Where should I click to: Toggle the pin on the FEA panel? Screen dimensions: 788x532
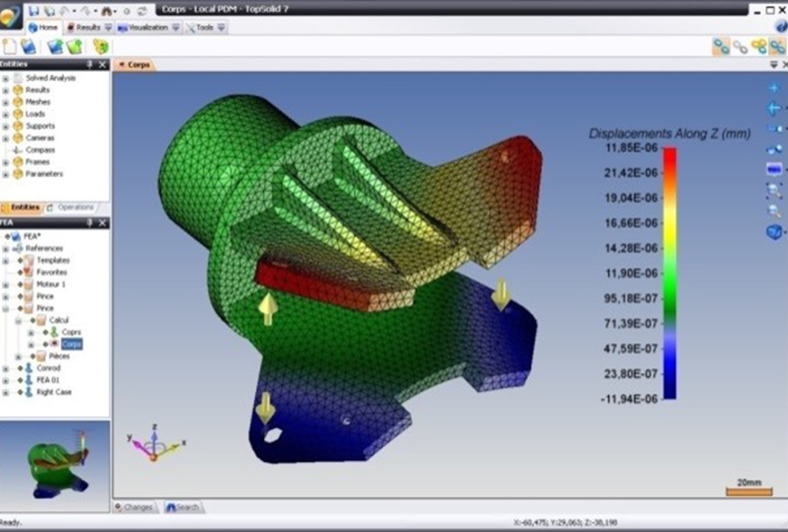pyautogui.click(x=90, y=223)
